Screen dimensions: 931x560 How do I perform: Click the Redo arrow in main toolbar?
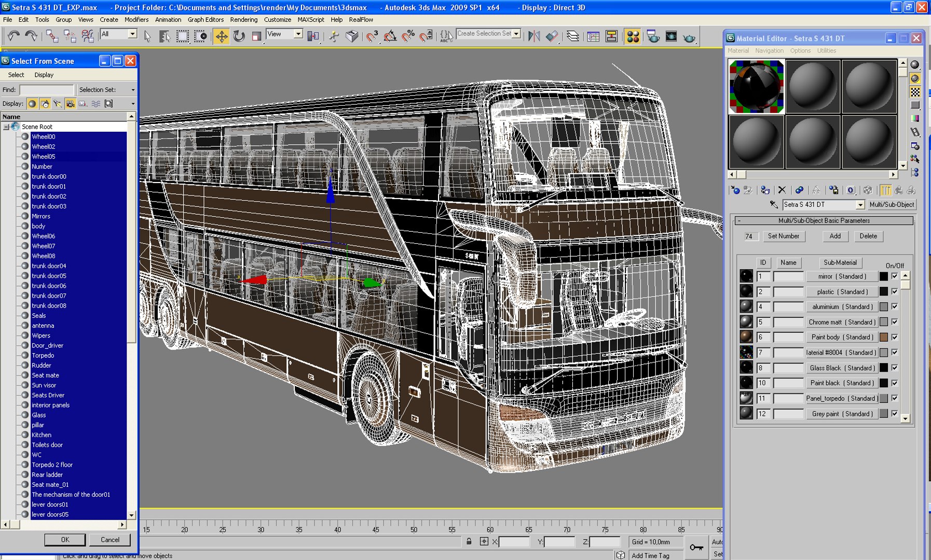click(31, 36)
